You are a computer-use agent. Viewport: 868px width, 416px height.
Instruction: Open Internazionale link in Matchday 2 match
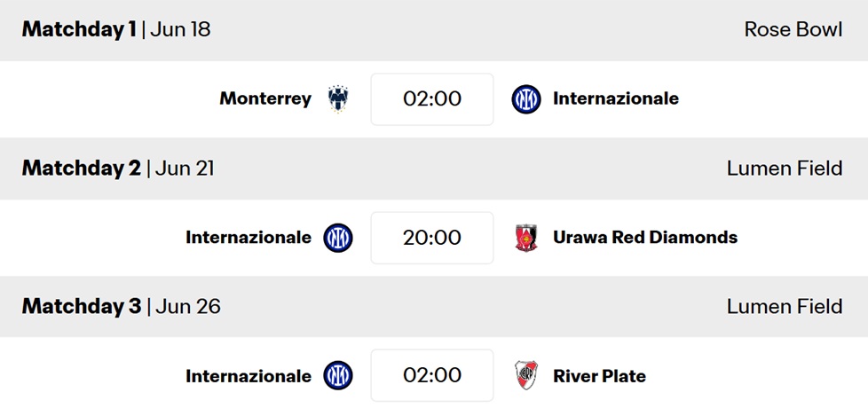(249, 238)
